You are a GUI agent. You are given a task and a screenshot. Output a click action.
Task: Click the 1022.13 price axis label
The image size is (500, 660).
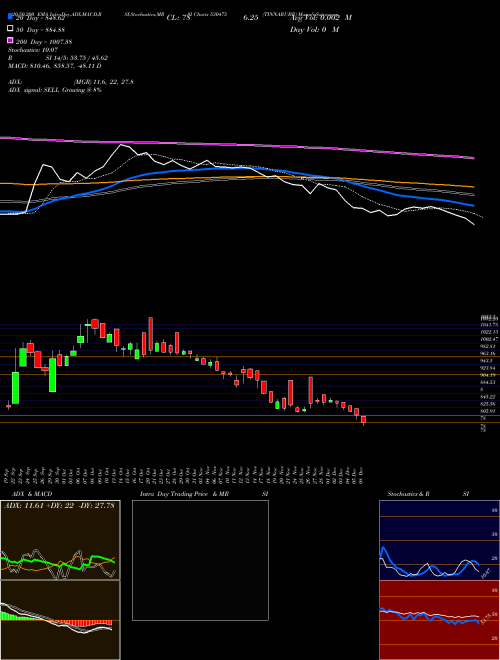(x=488, y=332)
